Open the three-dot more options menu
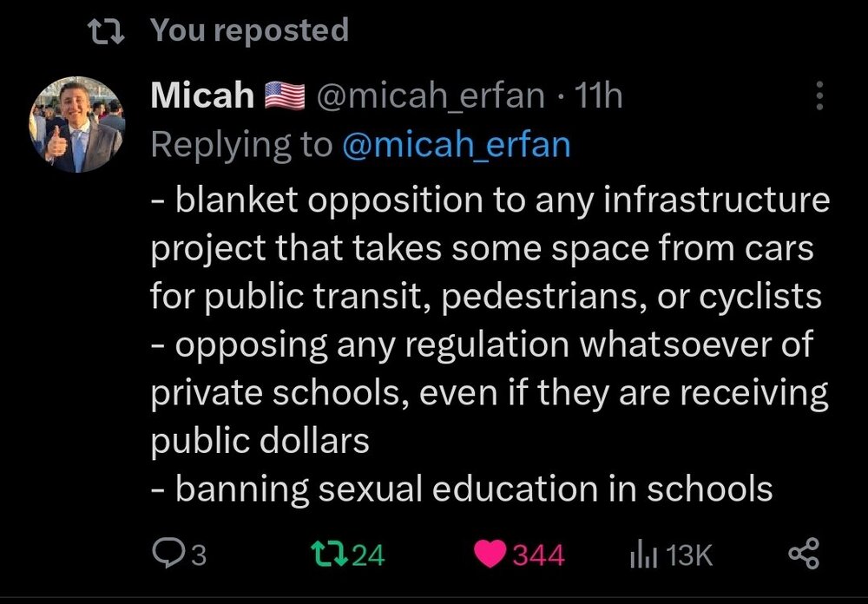Viewport: 868px width, 604px height. click(819, 96)
